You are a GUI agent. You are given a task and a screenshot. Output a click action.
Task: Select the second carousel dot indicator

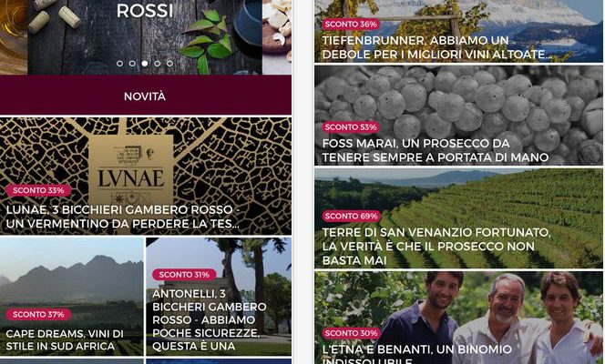132,63
